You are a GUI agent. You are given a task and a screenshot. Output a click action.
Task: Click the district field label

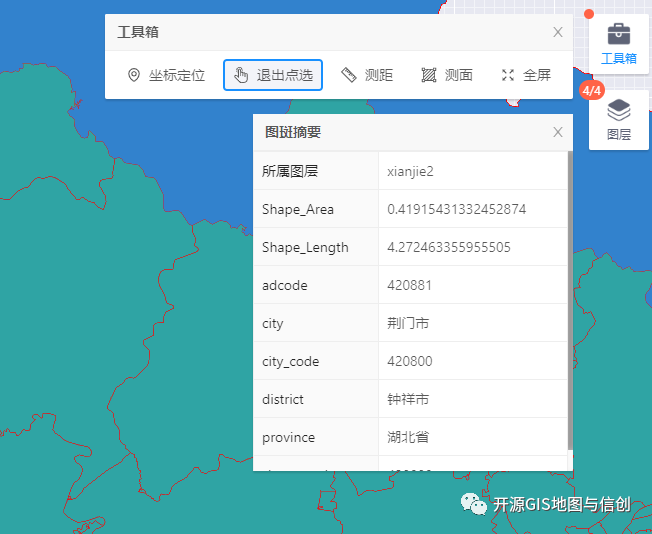pyautogui.click(x=283, y=400)
